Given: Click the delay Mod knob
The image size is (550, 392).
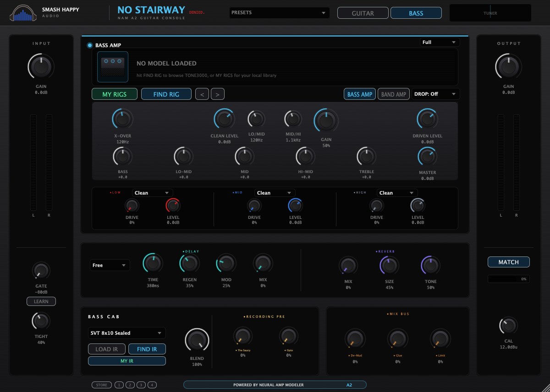Looking at the screenshot, I should [226, 263].
